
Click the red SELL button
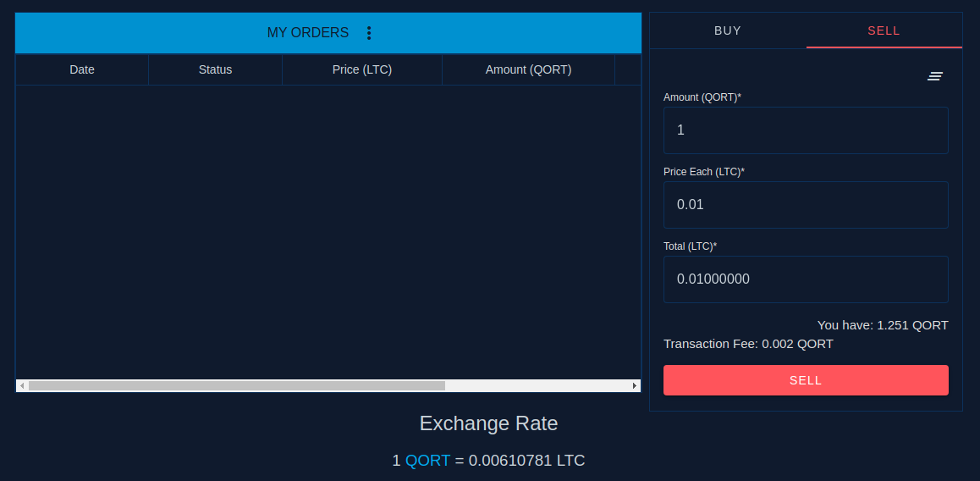point(806,380)
